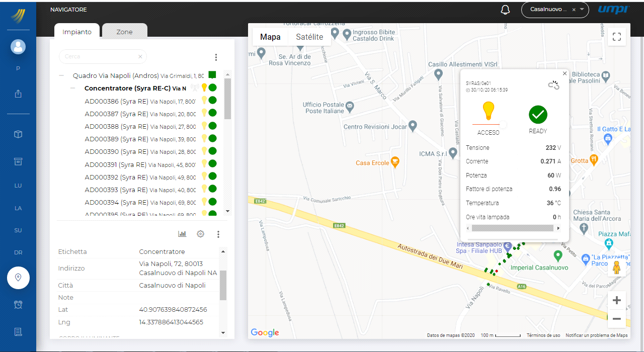Click the green READY checkmark status
Viewport: 644px width, 352px height.
point(538,115)
